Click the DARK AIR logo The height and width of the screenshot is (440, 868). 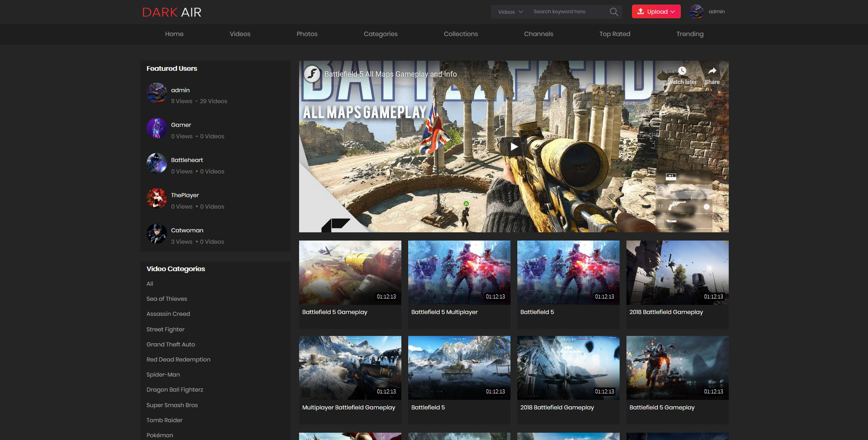pos(172,12)
